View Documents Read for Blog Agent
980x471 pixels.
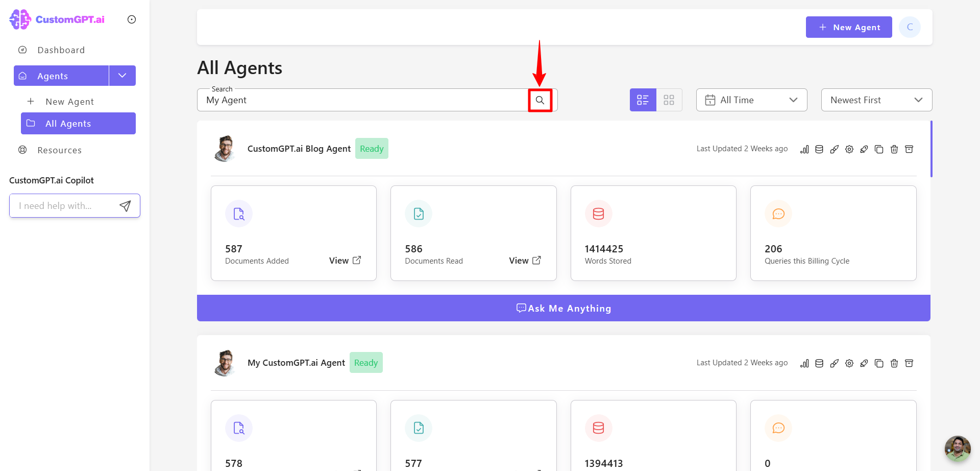(525, 261)
